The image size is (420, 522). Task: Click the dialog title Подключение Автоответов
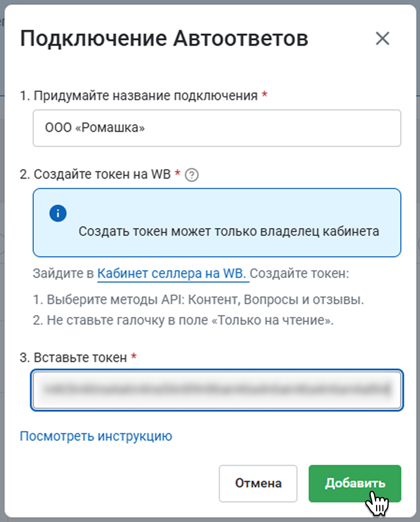164,39
